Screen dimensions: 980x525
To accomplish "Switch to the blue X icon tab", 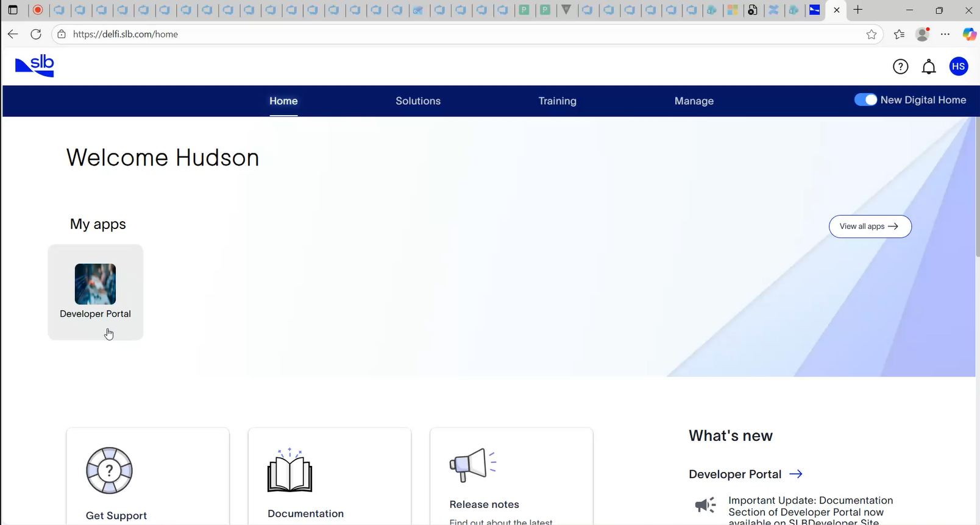I will point(773,10).
